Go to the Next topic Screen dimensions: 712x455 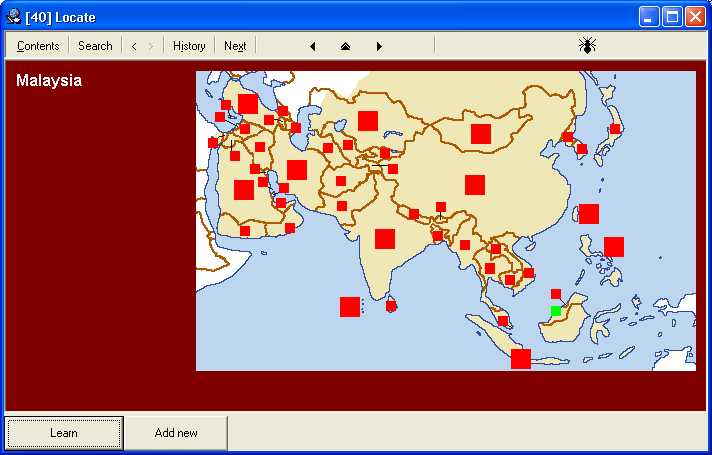(x=235, y=46)
